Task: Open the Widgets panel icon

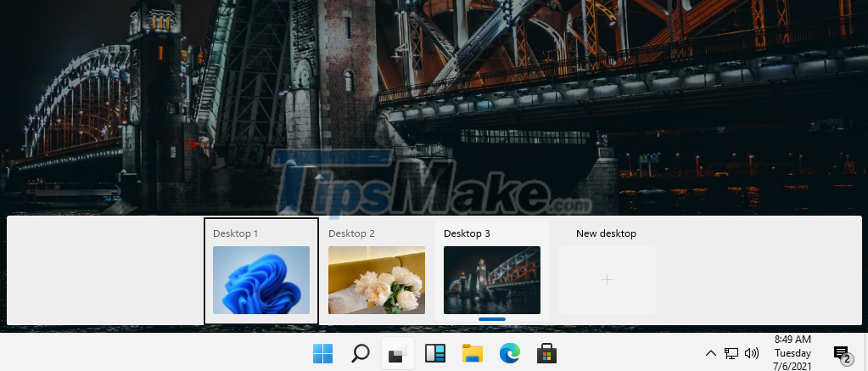Action: click(434, 353)
